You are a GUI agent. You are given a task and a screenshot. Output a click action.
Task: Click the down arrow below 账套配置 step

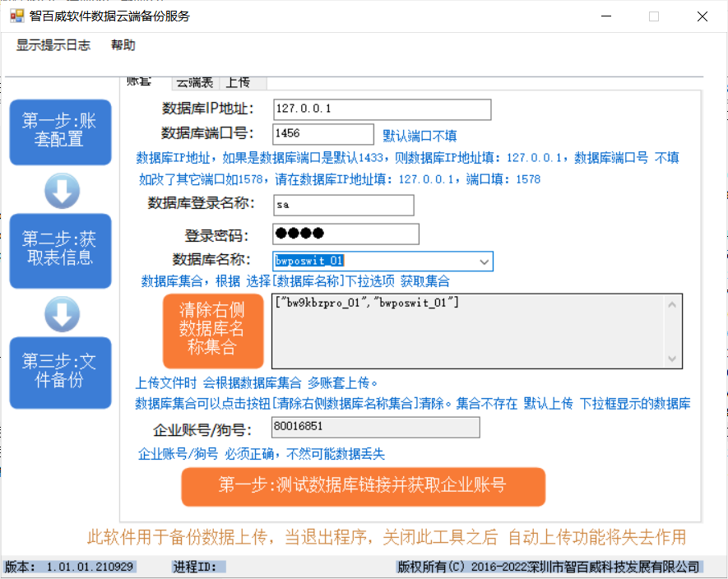coord(62,191)
